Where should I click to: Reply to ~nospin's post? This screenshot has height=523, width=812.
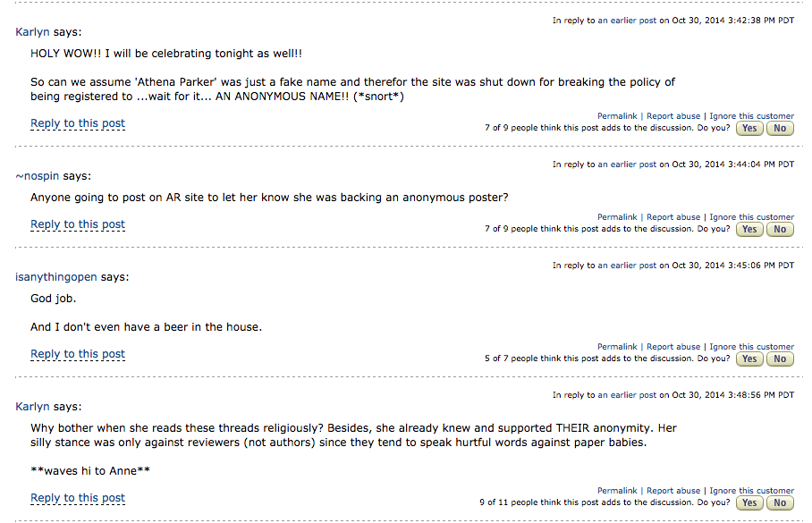pos(78,224)
